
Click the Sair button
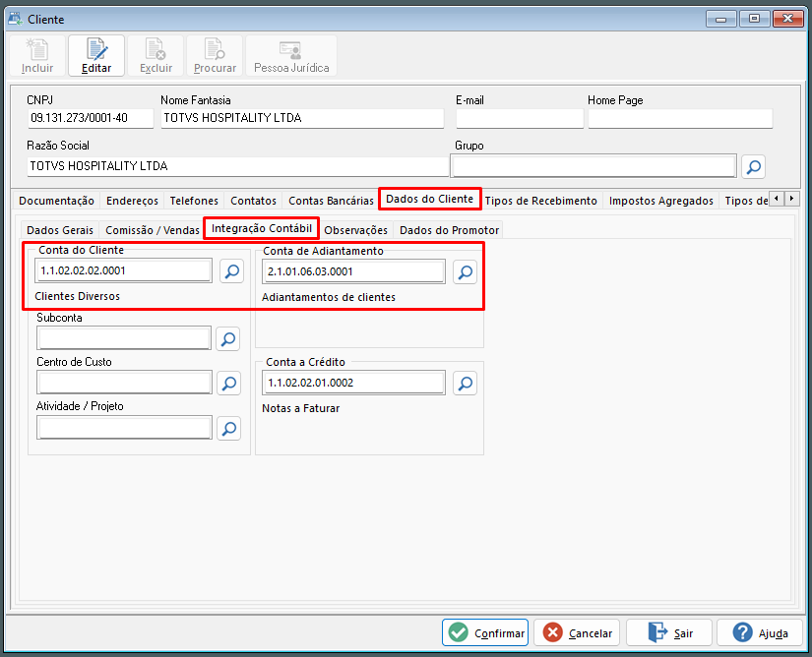[669, 632]
